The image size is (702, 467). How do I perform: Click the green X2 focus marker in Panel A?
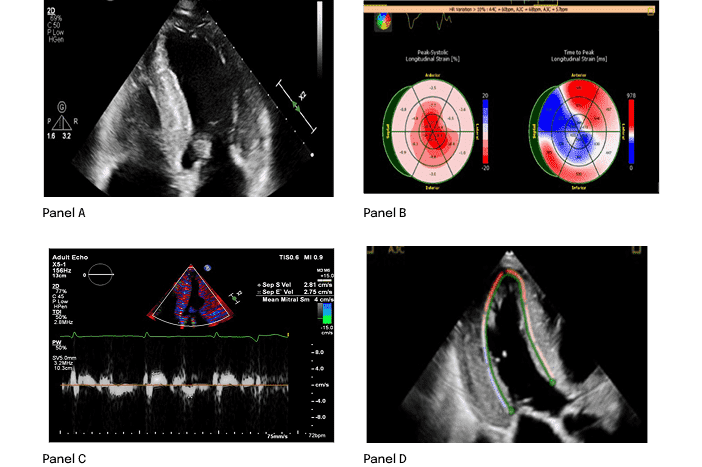pyautogui.click(x=295, y=107)
